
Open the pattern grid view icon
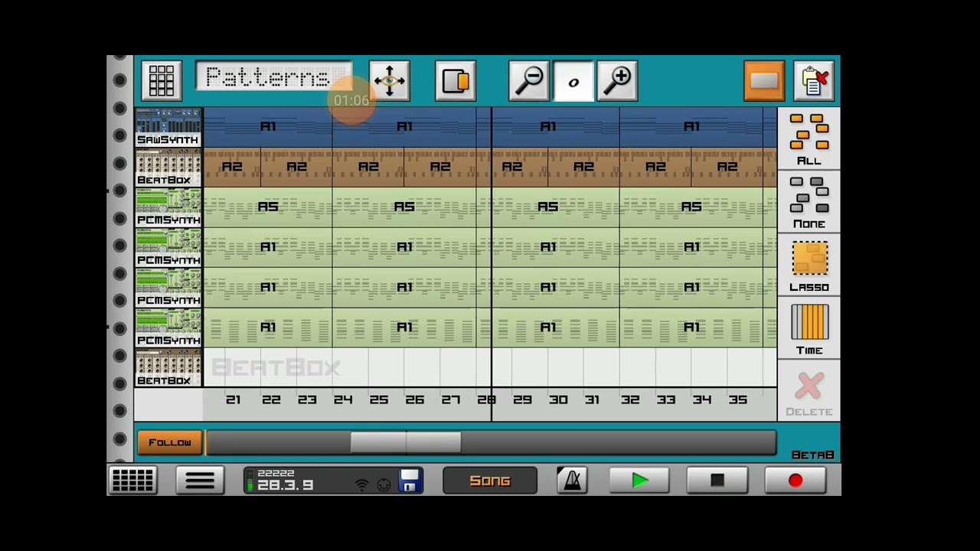point(162,80)
